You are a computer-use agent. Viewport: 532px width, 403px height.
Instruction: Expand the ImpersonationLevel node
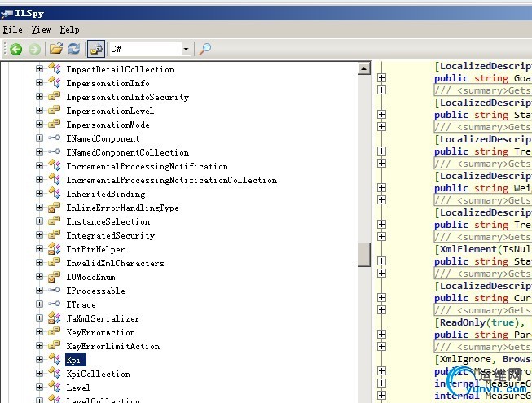tap(39, 111)
